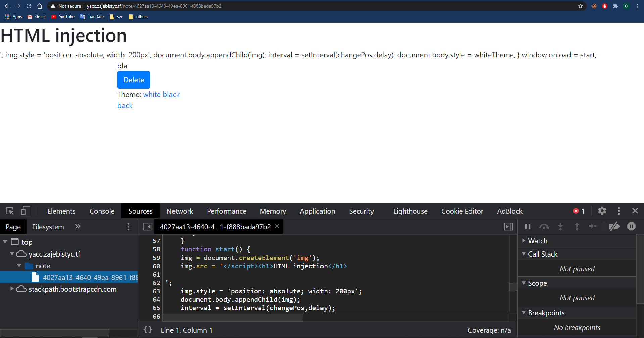Click the red error count badge

pos(579,211)
